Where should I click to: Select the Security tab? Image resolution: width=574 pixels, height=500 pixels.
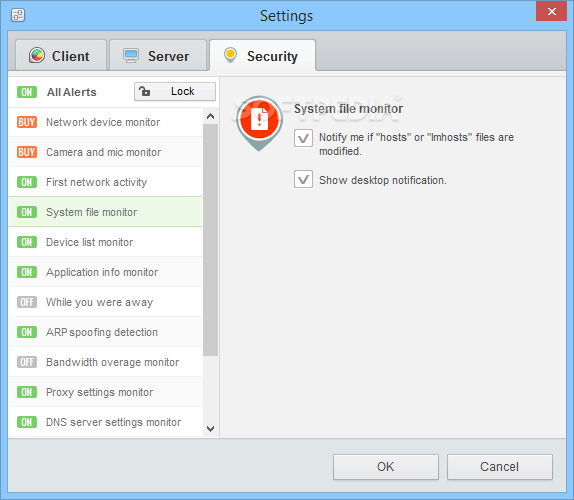point(262,55)
